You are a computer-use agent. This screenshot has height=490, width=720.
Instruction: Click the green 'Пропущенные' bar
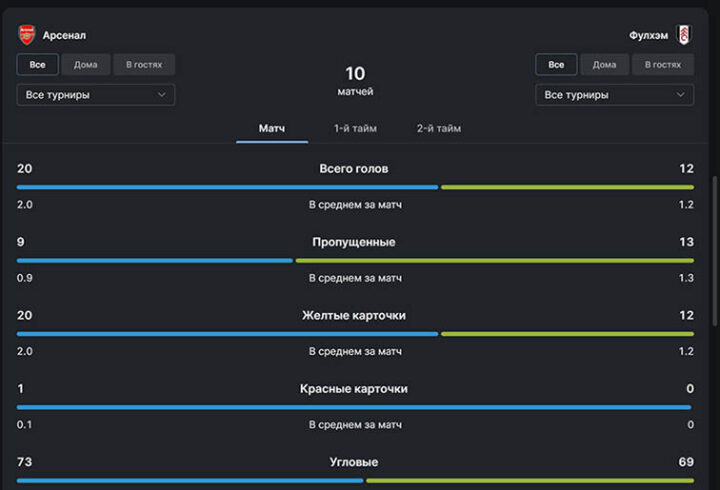tap(495, 260)
